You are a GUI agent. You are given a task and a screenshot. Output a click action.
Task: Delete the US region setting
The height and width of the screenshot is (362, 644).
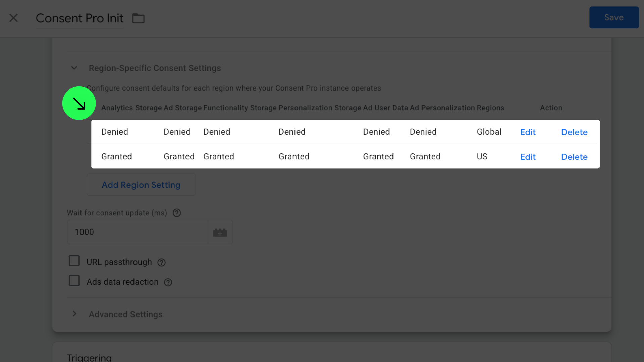pyautogui.click(x=574, y=157)
